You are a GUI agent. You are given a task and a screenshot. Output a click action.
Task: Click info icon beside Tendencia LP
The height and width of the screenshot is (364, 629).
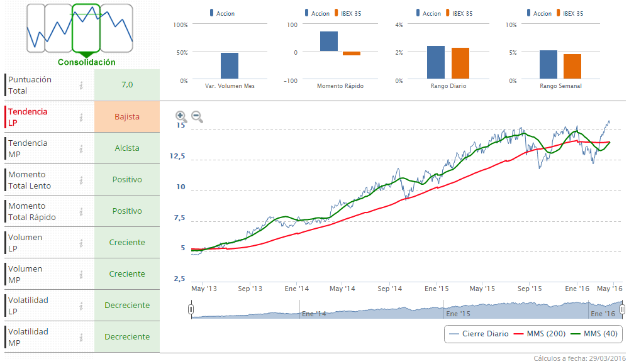(x=81, y=117)
